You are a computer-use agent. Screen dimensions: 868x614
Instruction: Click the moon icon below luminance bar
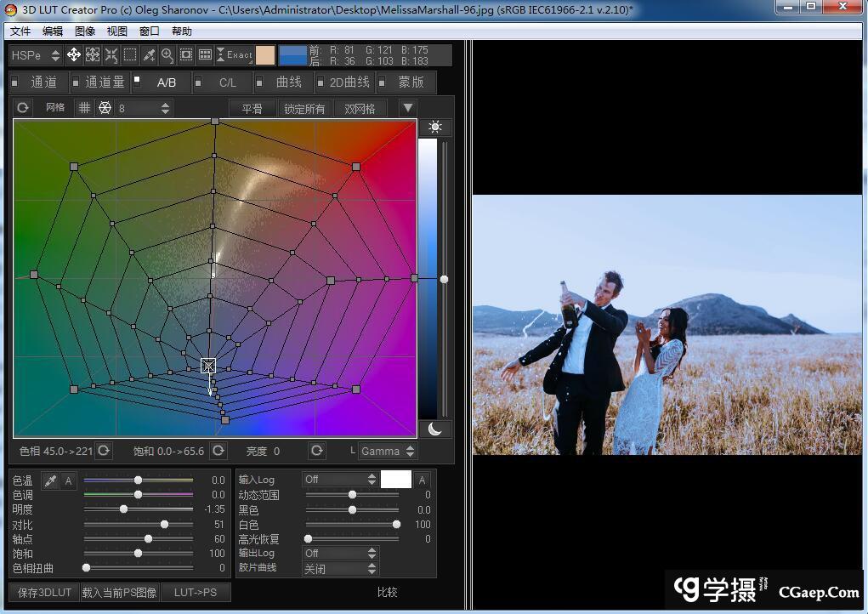click(x=435, y=429)
